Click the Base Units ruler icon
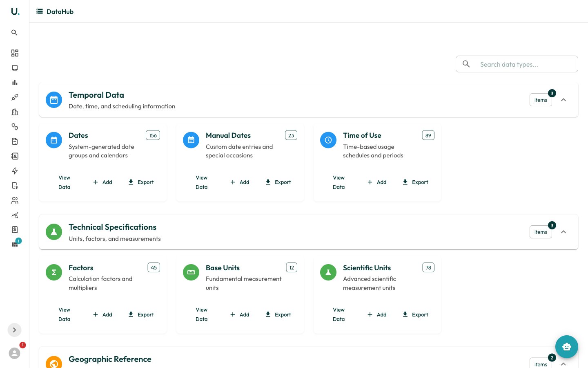The height and width of the screenshot is (368, 588). click(x=191, y=272)
